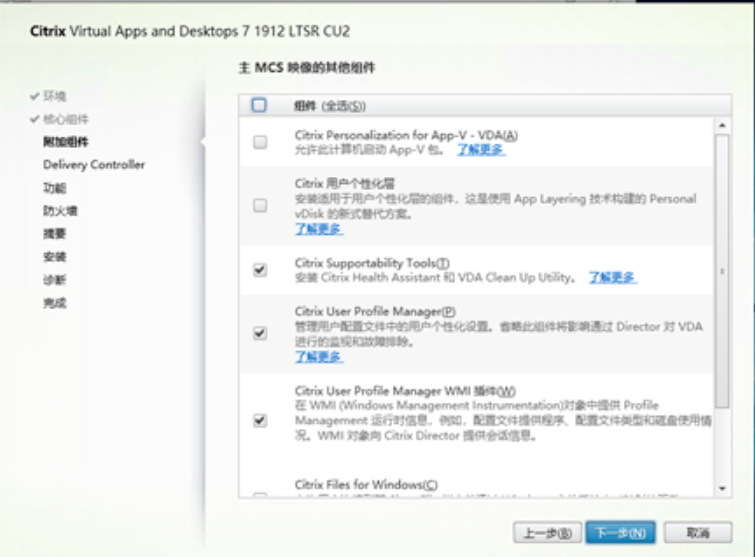Open 了解更多 link for Supportability Tools

pos(612,278)
